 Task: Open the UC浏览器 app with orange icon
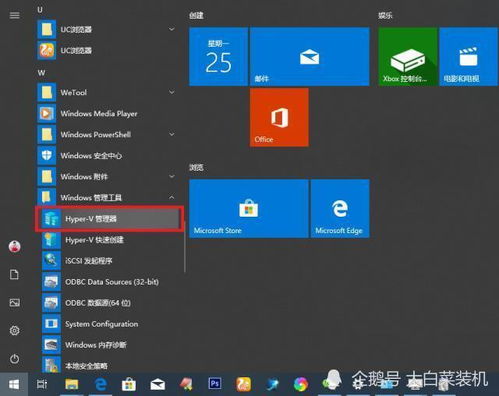(x=107, y=50)
